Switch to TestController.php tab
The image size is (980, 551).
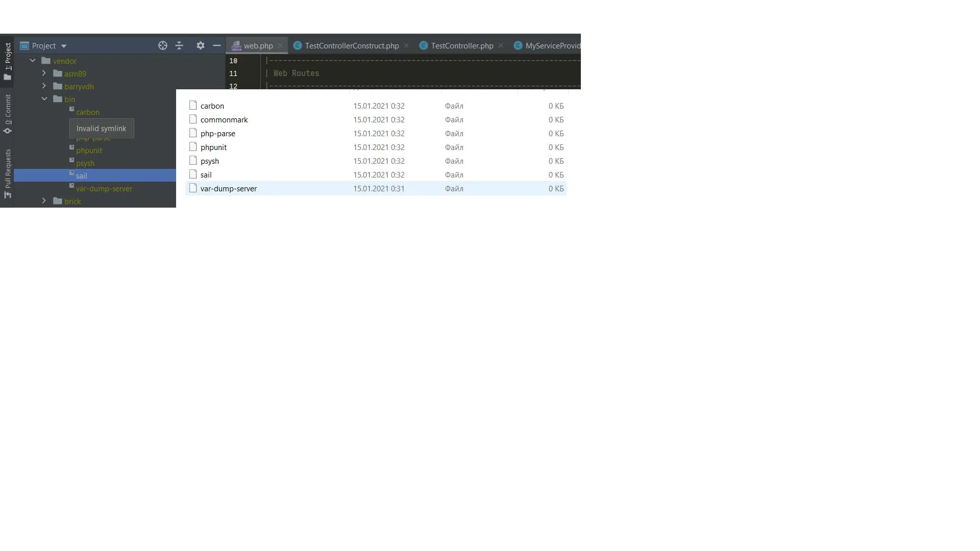coord(461,46)
